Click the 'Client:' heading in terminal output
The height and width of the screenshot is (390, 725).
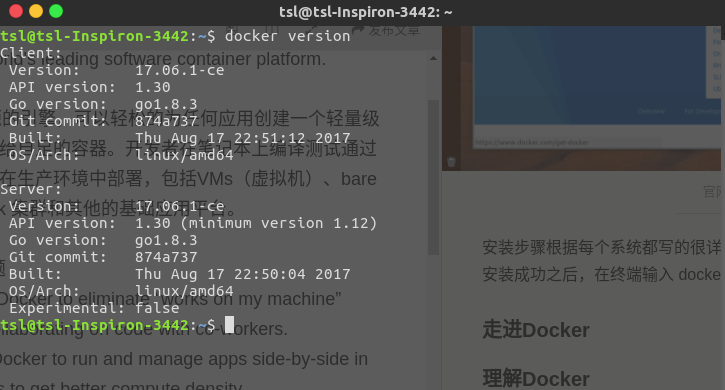pos(31,53)
